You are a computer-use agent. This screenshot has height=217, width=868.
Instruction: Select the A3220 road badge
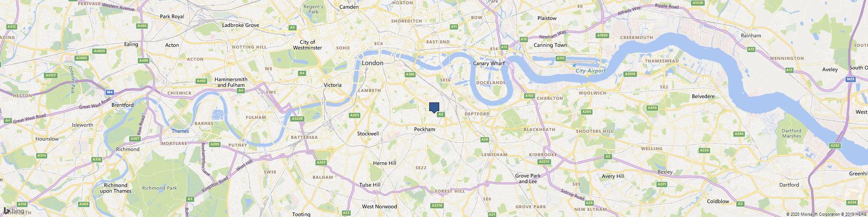pyautogui.click(x=297, y=118)
